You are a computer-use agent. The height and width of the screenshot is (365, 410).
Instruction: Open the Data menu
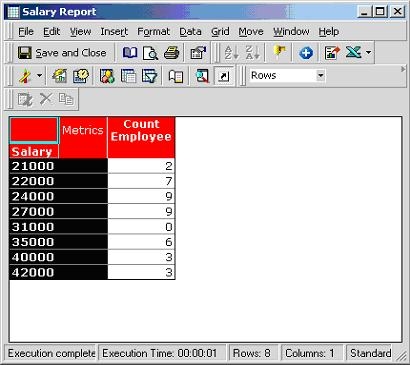click(x=190, y=32)
